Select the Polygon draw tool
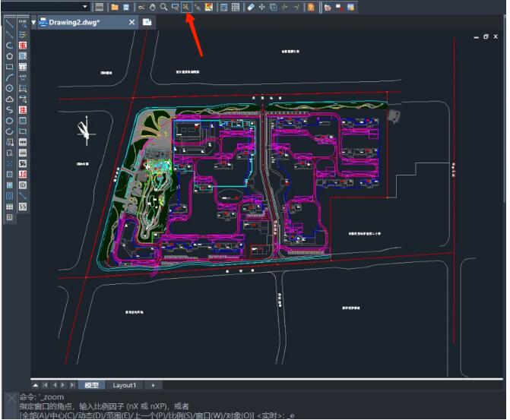Viewport: 510px width, 420px height. [x=9, y=55]
